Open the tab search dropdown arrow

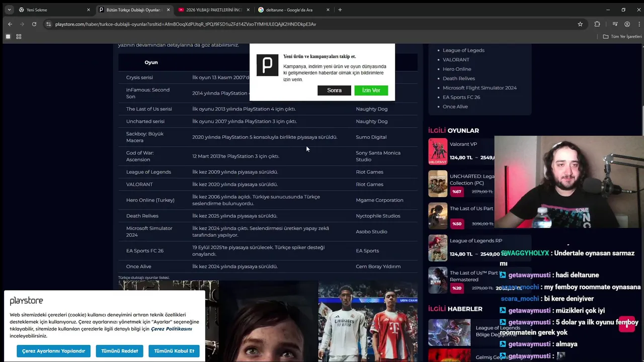point(9,10)
